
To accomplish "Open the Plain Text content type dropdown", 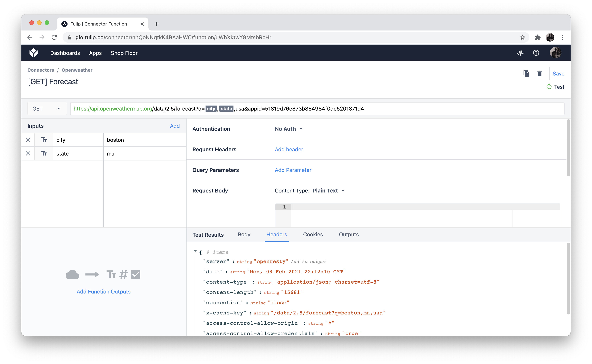I will [x=328, y=191].
